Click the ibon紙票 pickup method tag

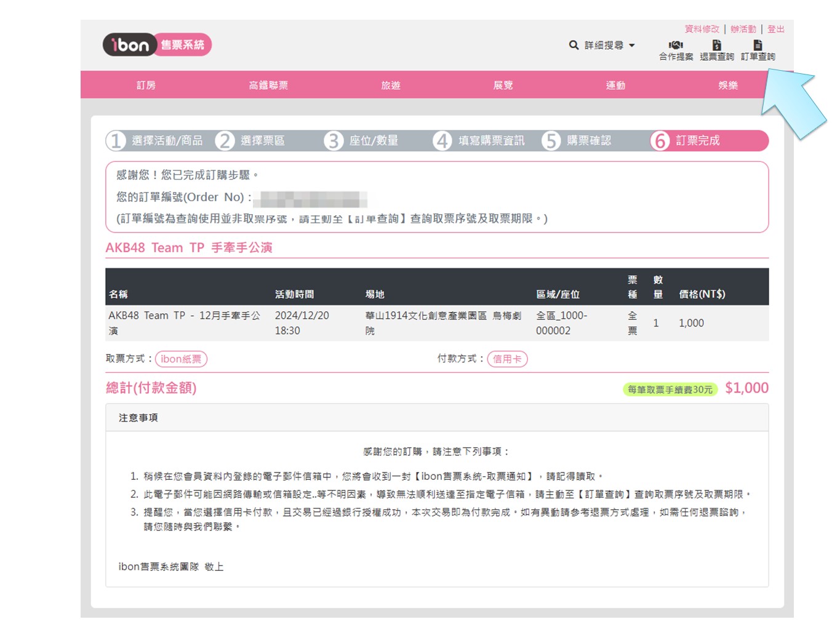pyautogui.click(x=181, y=359)
